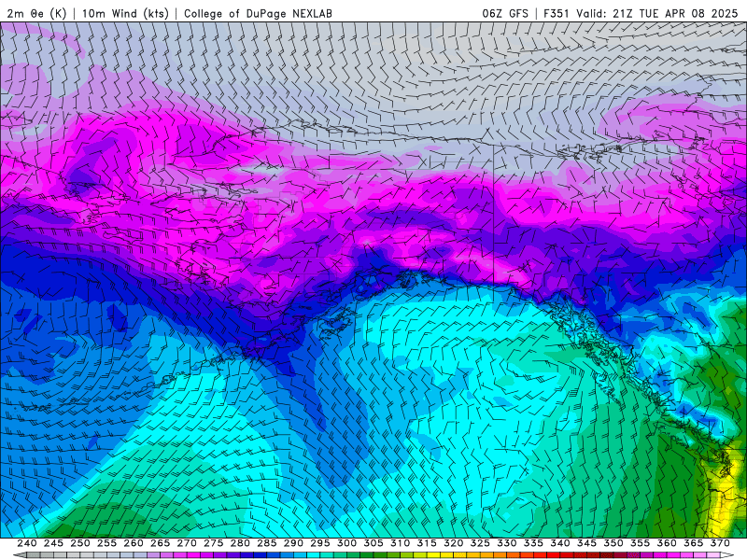747x560 pixels.
Task: Select the 330 legend label
Action: [507, 543]
